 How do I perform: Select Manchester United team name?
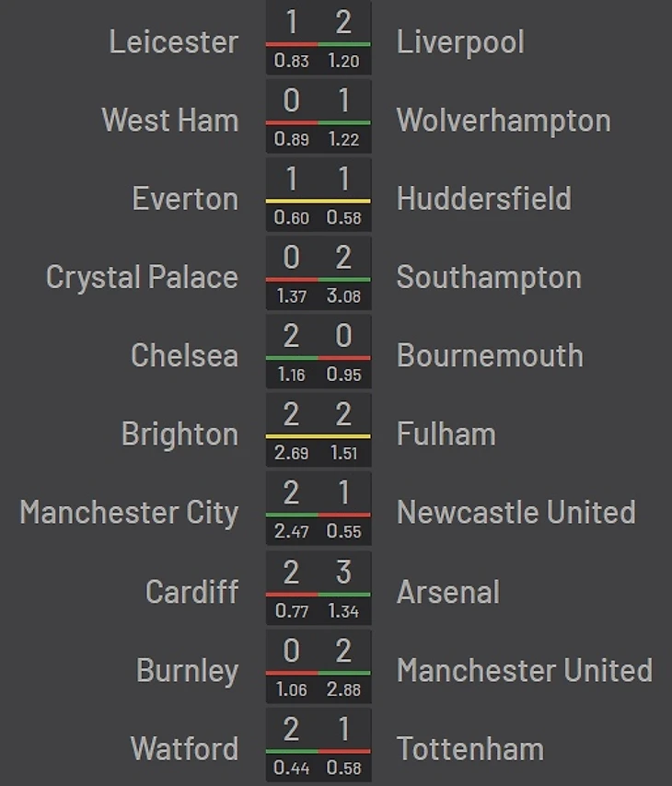pos(525,670)
